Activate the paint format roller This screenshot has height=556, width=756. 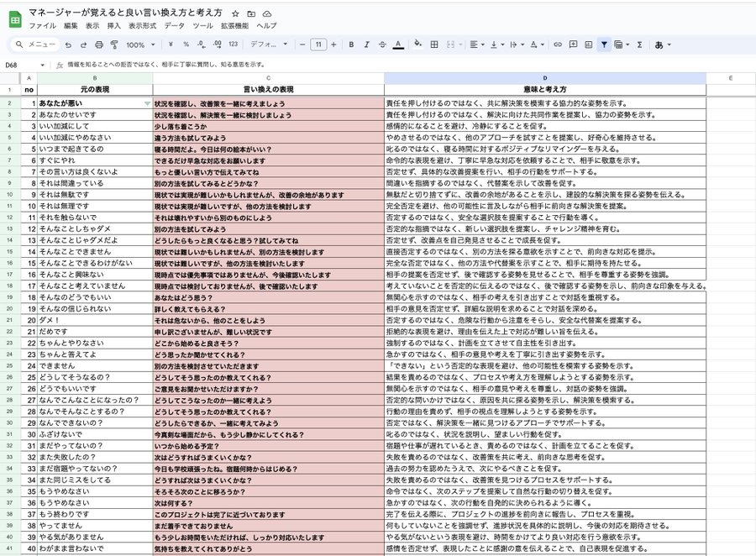pyautogui.click(x=114, y=45)
